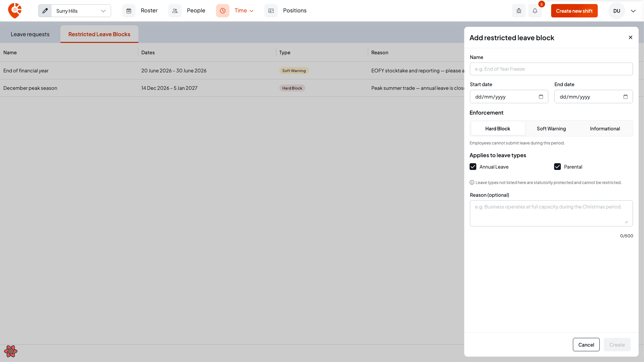Click the Reason column header
The height and width of the screenshot is (362, 644).
(x=380, y=52)
